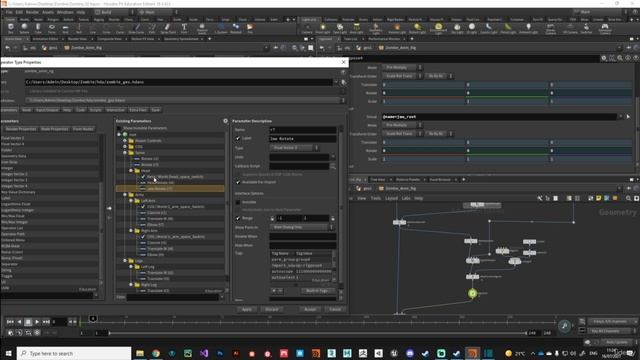
Task: Switch to the Performance Monitor tab
Action: (384, 39)
